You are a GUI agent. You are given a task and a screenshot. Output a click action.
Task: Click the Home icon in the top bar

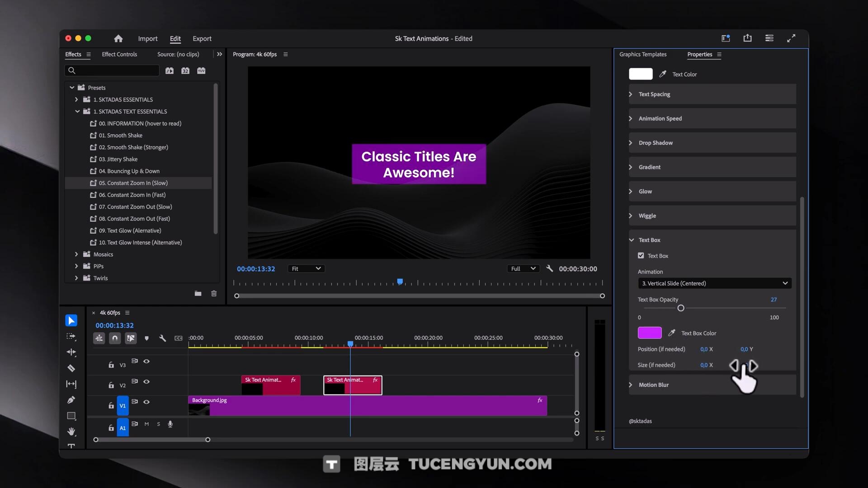118,39
